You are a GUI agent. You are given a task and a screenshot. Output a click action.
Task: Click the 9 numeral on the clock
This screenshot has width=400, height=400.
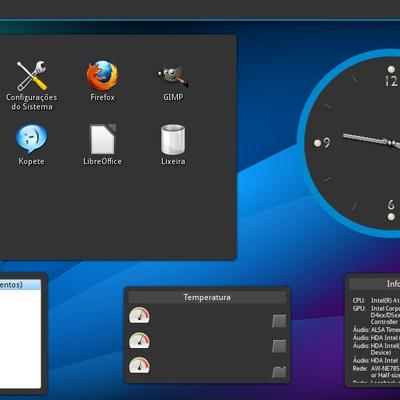tap(327, 143)
